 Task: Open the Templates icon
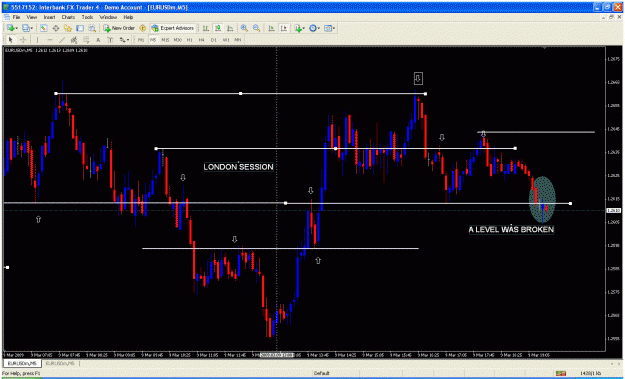(328, 28)
